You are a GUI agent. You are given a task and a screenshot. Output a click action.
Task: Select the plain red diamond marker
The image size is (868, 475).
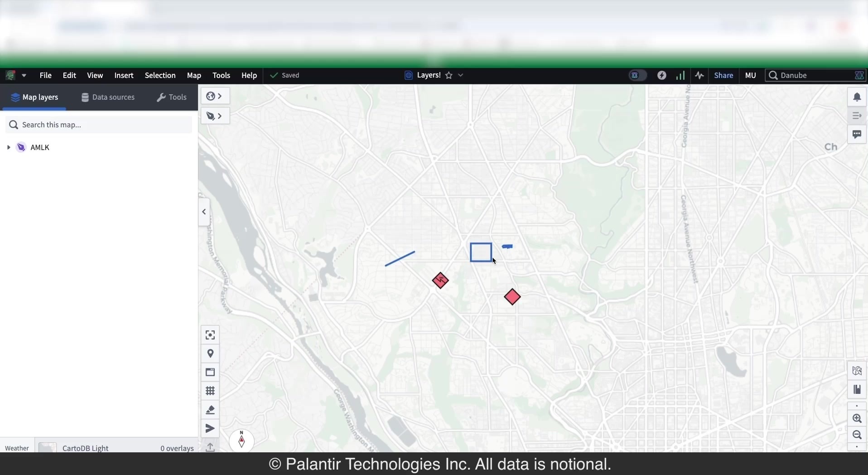click(512, 297)
